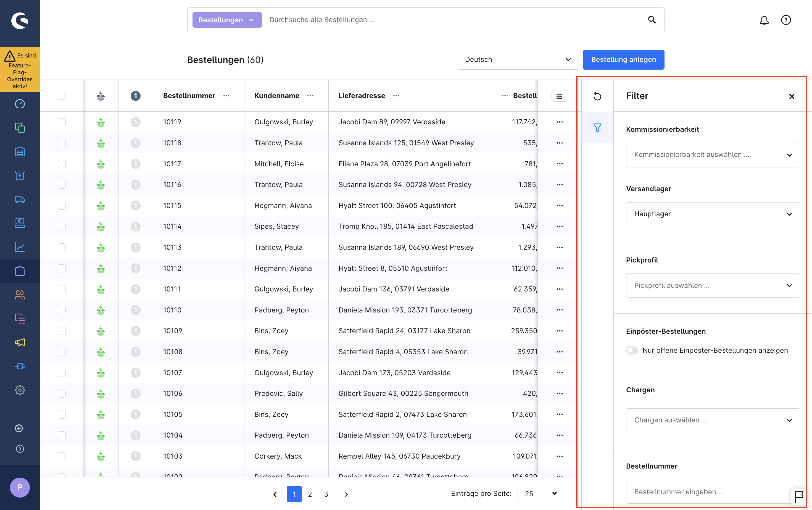Expand the Kommissionierbarkeit auswählen dropdown
This screenshot has width=812, height=510.
[713, 155]
